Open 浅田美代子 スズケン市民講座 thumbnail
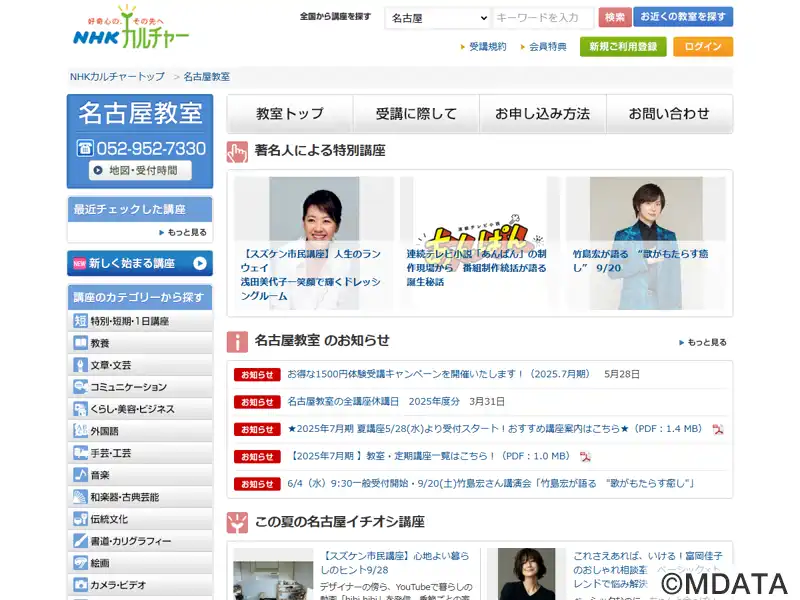The height and width of the screenshot is (600, 800). pos(314,243)
